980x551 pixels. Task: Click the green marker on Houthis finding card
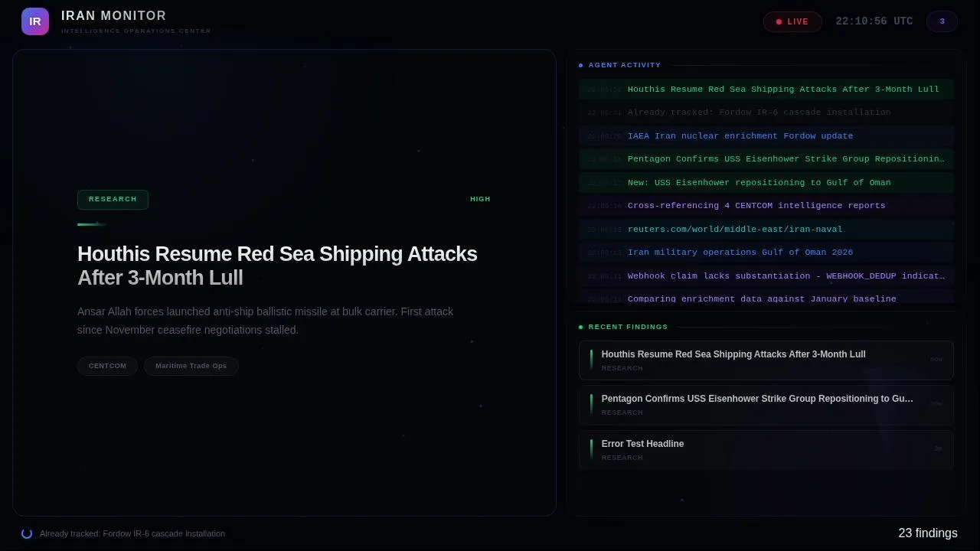click(591, 360)
